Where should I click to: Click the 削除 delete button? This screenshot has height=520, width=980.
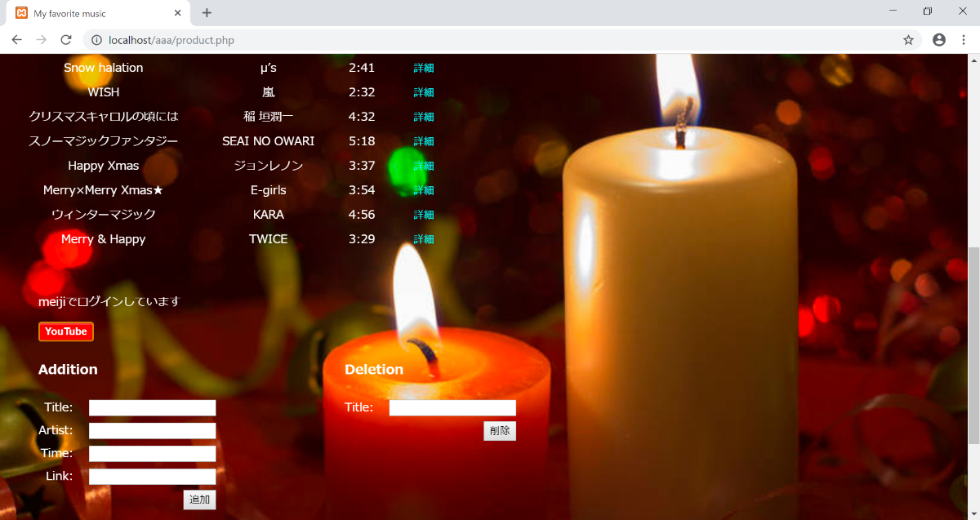[x=499, y=431]
